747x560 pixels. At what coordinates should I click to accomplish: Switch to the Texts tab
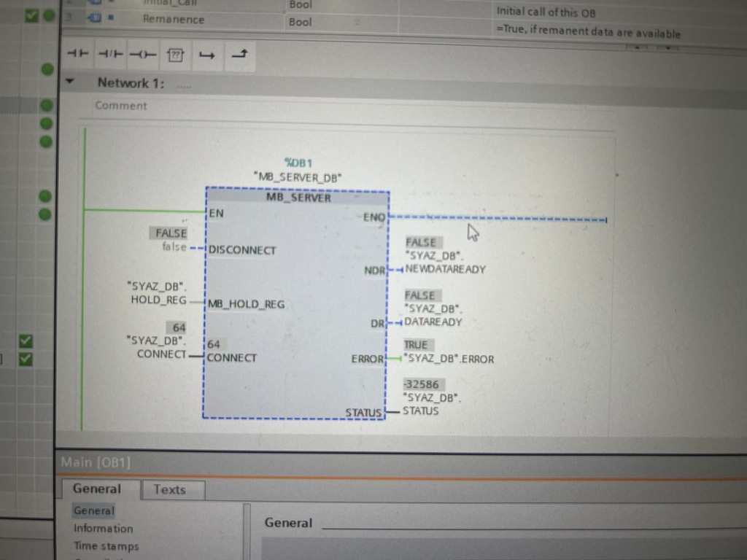point(169,490)
